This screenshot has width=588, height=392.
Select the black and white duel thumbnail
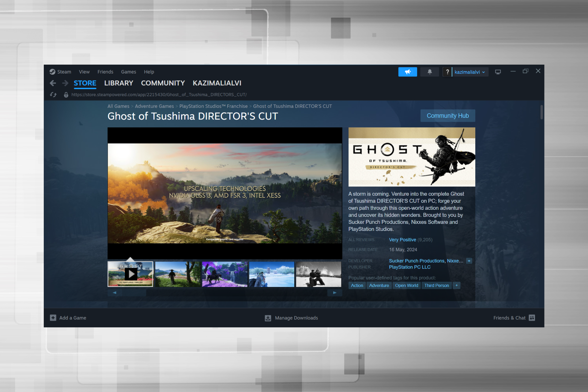318,274
